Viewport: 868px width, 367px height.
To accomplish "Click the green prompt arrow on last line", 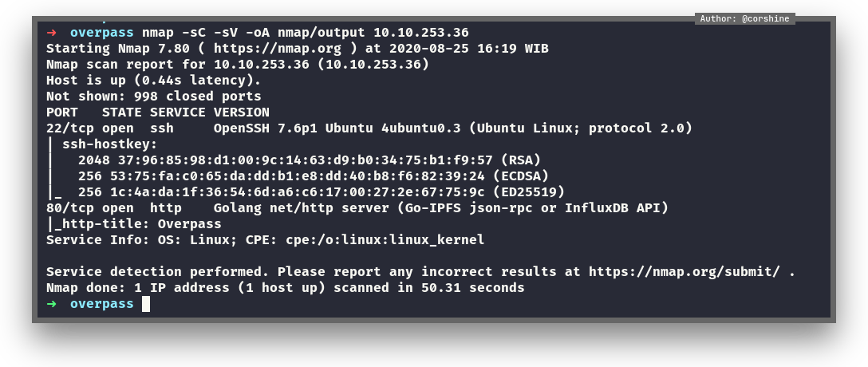I will pos(52,304).
